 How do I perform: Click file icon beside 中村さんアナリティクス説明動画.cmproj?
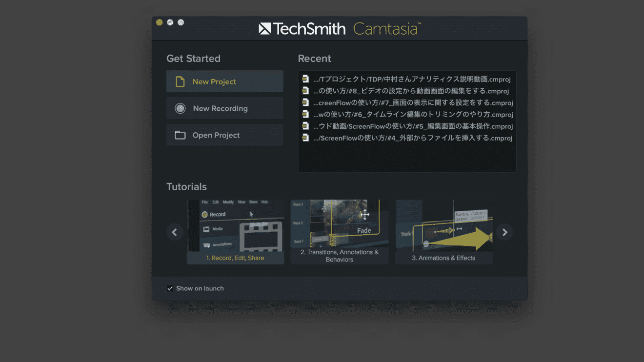click(305, 79)
